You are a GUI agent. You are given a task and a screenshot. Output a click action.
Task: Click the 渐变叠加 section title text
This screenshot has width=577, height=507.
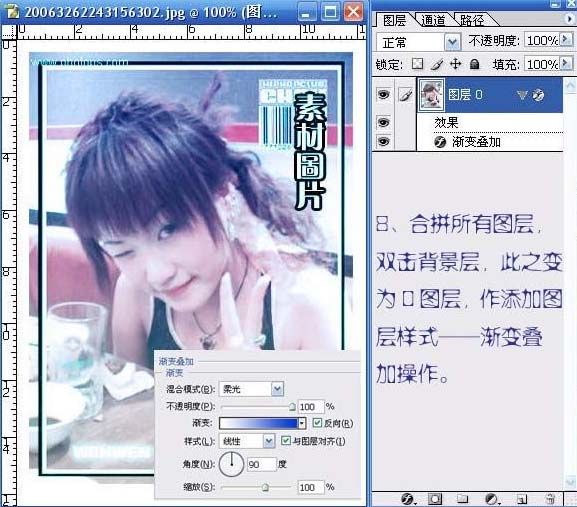176,361
